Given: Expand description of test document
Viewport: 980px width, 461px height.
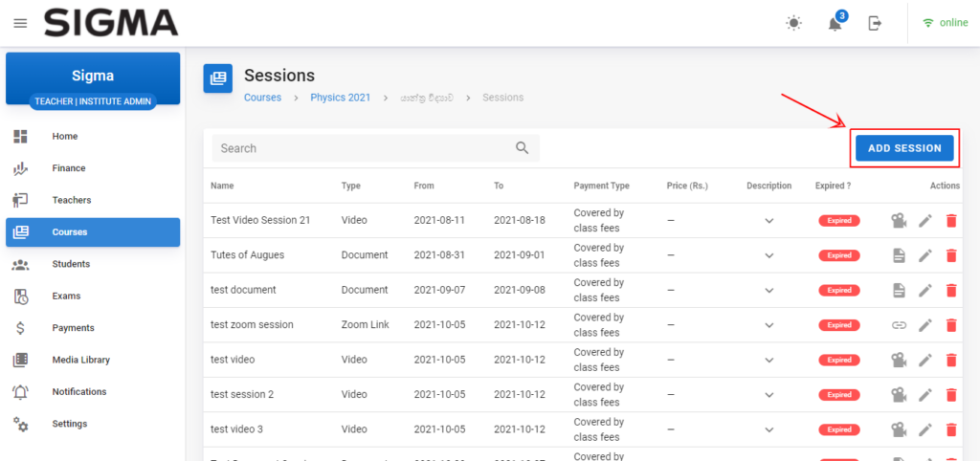Looking at the screenshot, I should click(769, 291).
